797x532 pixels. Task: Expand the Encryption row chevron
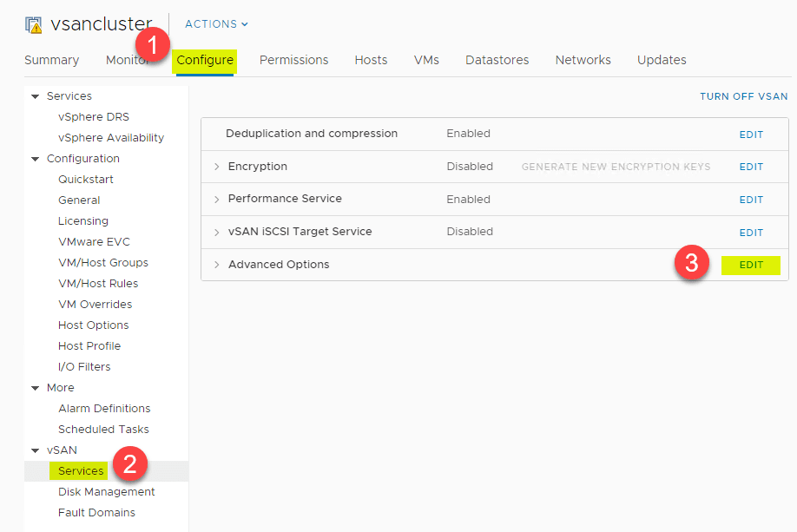[x=217, y=167]
